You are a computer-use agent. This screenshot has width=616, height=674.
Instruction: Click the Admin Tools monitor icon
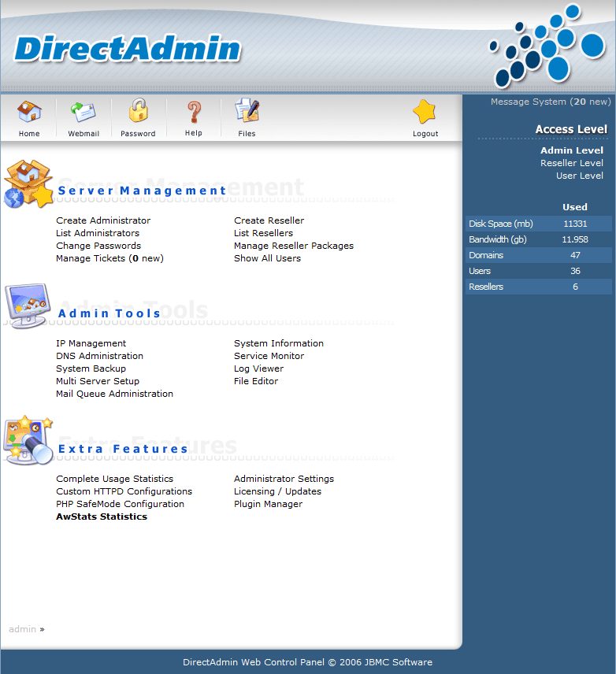(28, 306)
